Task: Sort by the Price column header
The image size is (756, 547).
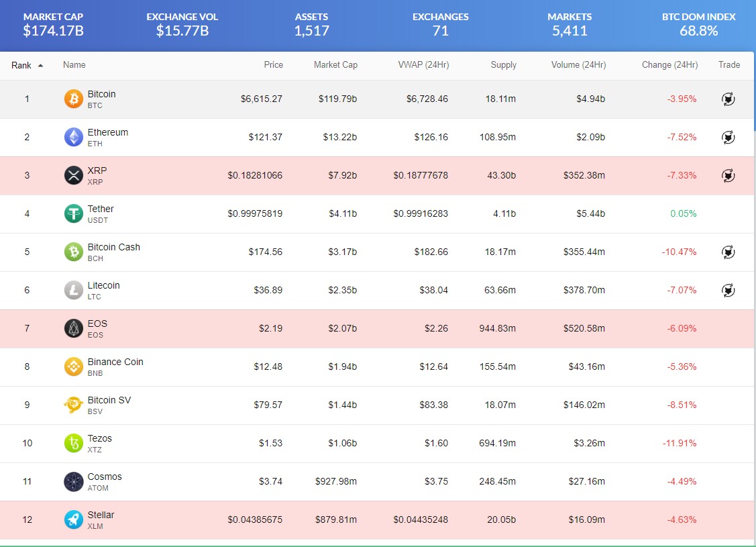Action: tap(274, 64)
